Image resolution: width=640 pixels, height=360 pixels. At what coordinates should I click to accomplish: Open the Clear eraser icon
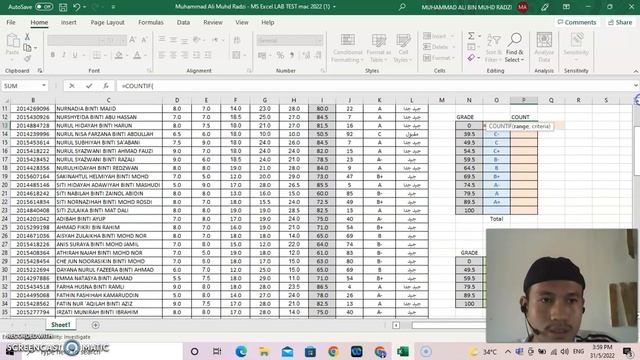pos(471,58)
